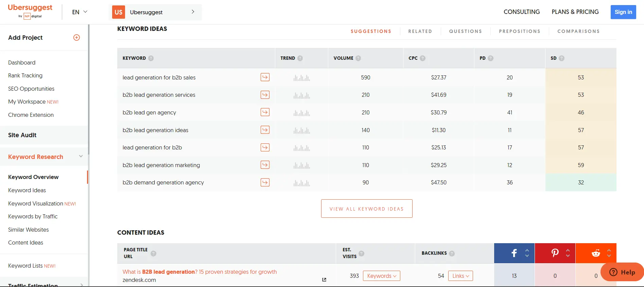Click the green SD value 32 cell

(x=581, y=182)
